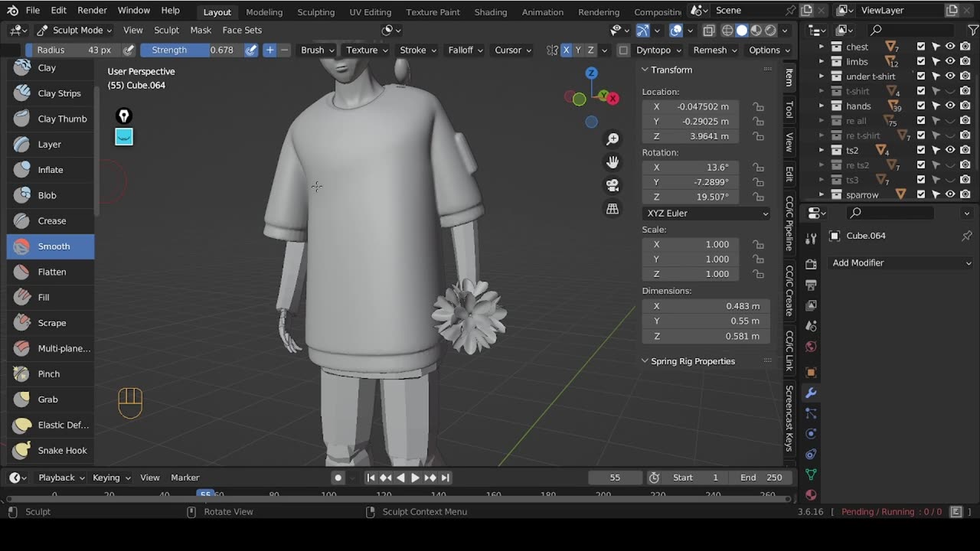
Task: Open the XYZ Euler rotation mode dropdown
Action: coord(706,213)
